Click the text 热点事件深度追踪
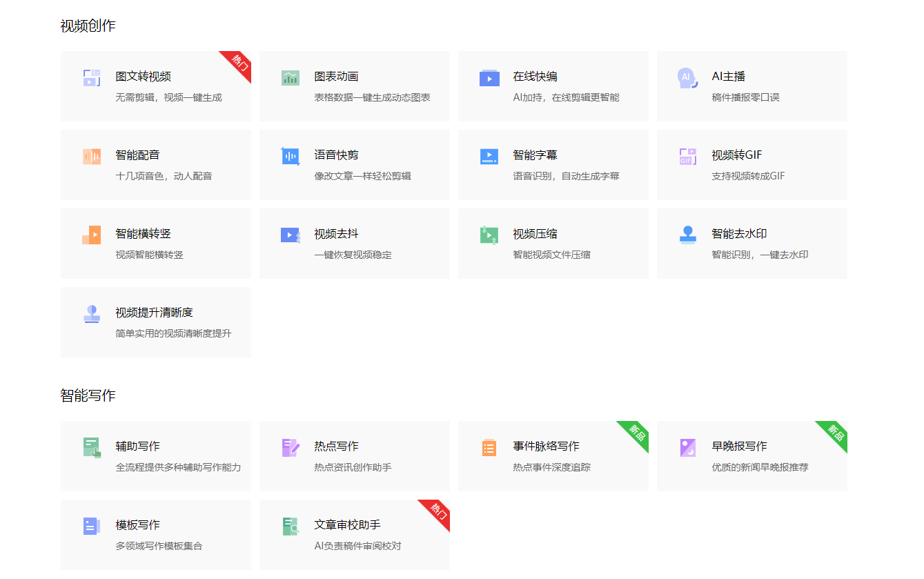Image resolution: width=924 pixels, height=579 pixels. click(x=552, y=467)
